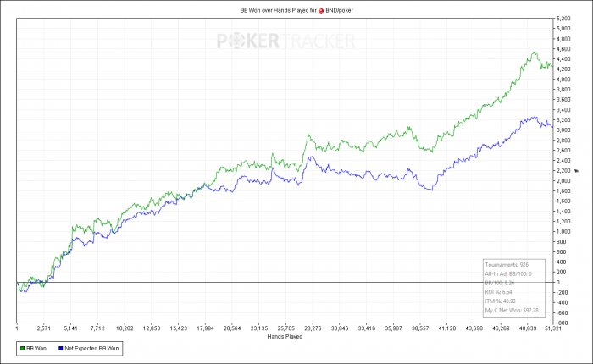
Task: Click x-axis tick label '43,698'
Action: point(474,328)
